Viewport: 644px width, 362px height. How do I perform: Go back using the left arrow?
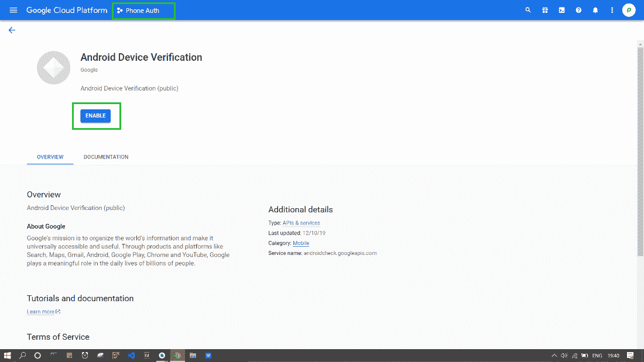[12, 30]
